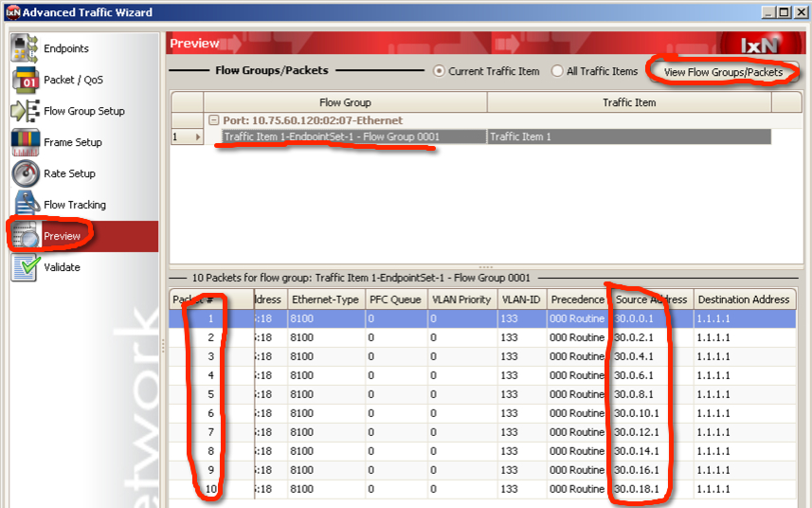Click the Destination Address column header
The width and height of the screenshot is (812, 508).
(744, 299)
